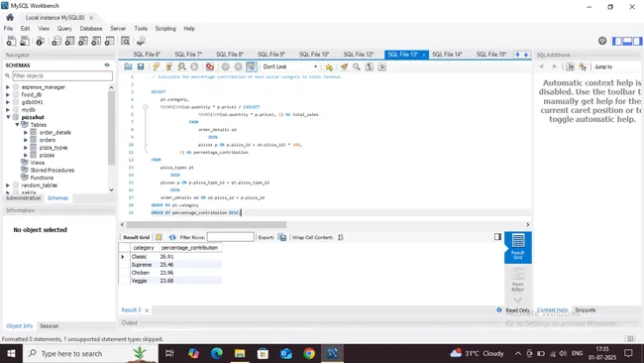
Task: Open the Database menu
Action: pyautogui.click(x=91, y=29)
